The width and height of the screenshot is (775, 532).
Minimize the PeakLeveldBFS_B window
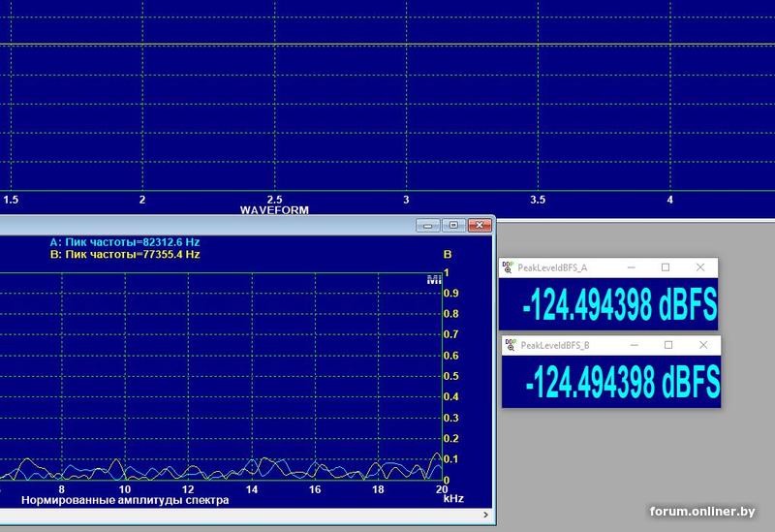(635, 345)
